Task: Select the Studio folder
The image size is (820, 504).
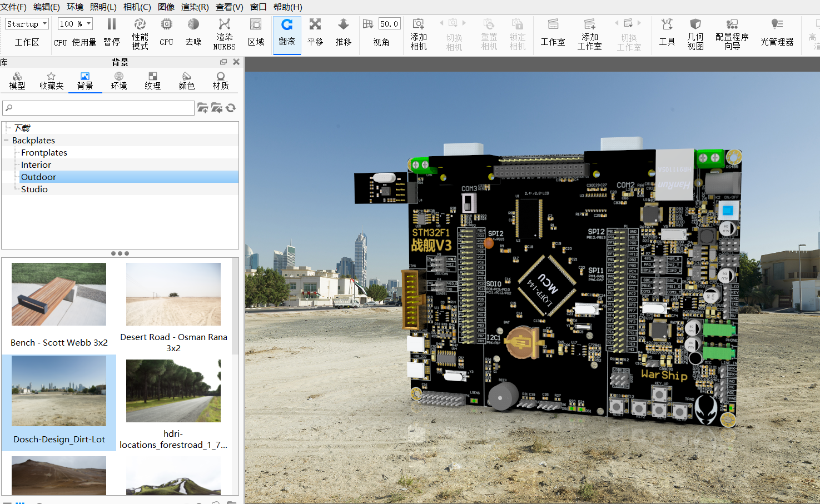Action: point(34,189)
